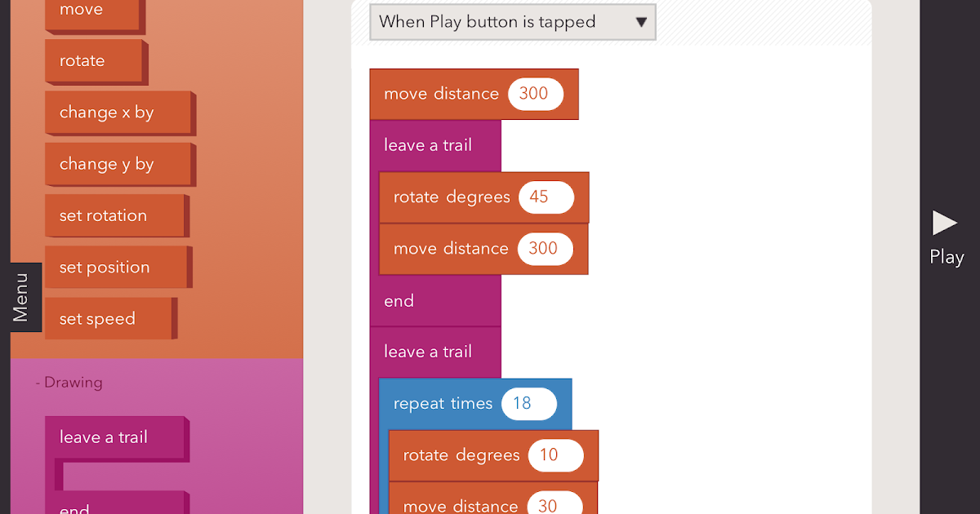Edit the 300 value in move distance
Screen dimensions: 980x514
[x=535, y=94]
